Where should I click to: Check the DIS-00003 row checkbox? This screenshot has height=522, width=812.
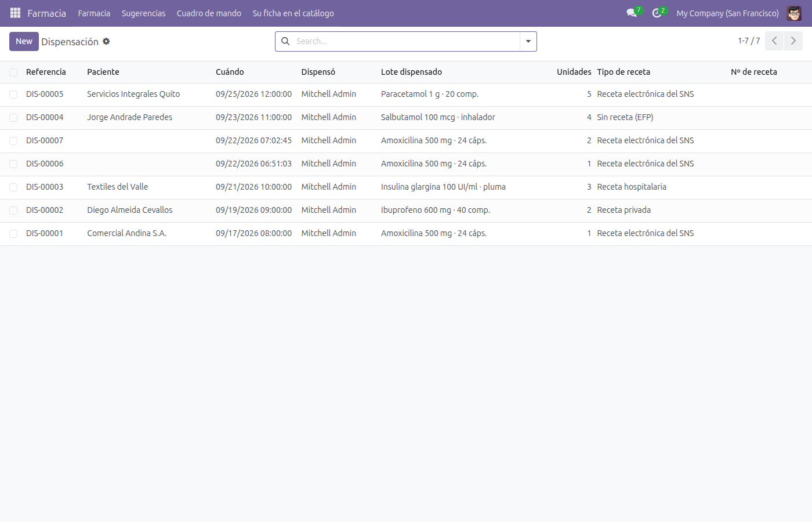(13, 187)
